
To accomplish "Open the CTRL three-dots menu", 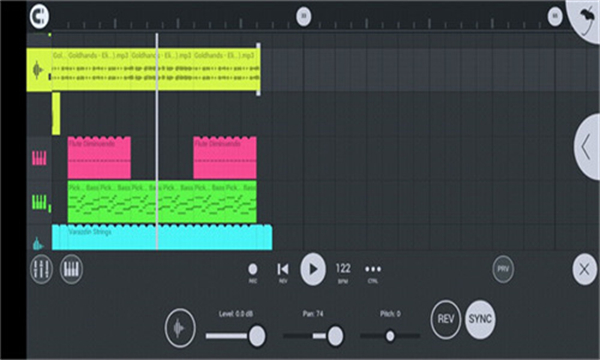I will [x=373, y=272].
